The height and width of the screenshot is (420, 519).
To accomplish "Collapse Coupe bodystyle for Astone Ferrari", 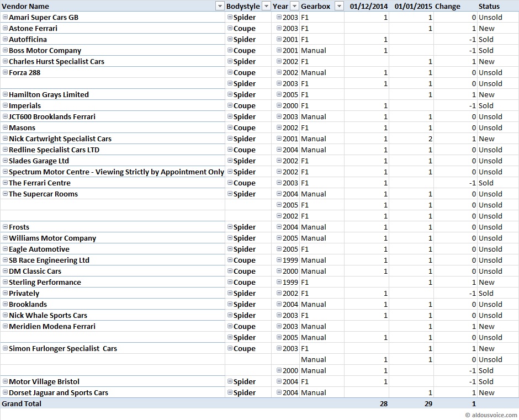I will tap(230, 28).
